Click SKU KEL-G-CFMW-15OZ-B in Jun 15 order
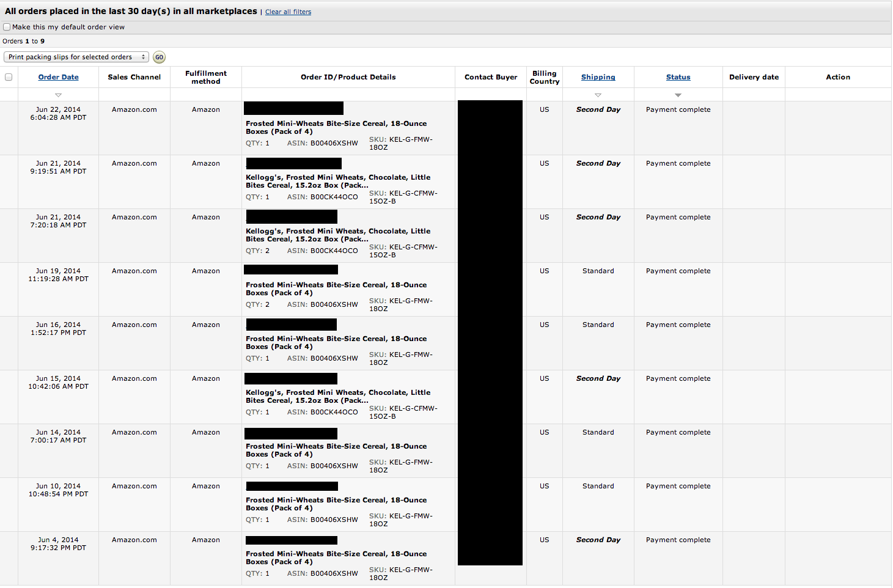 point(403,412)
